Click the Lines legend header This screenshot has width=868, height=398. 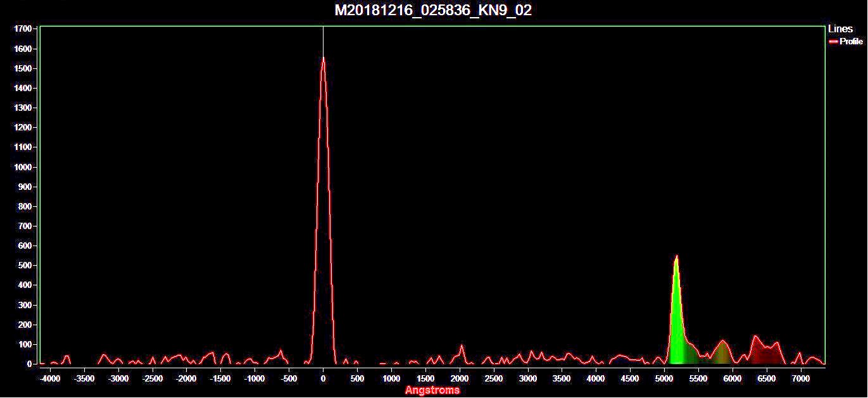(840, 29)
